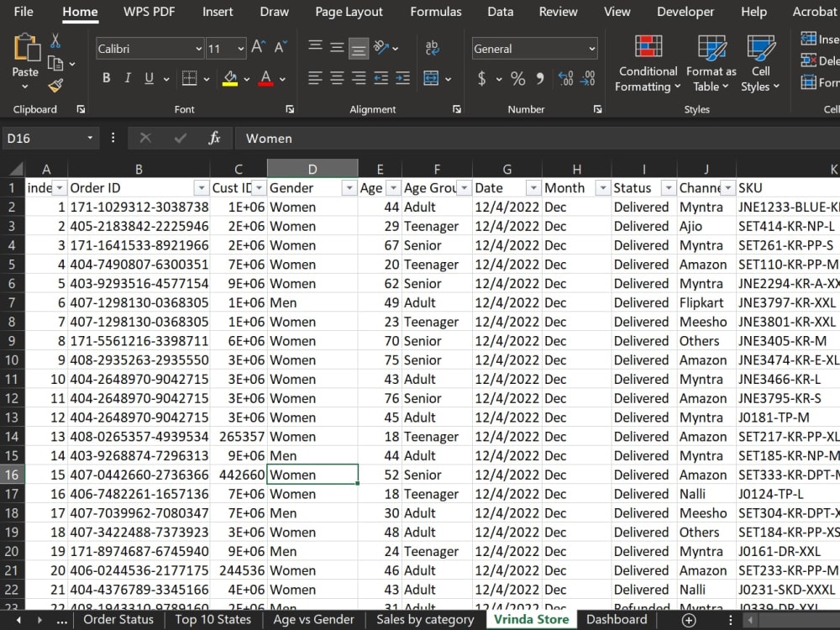The image size is (840, 630).
Task: Open the File menu
Action: 24,12
